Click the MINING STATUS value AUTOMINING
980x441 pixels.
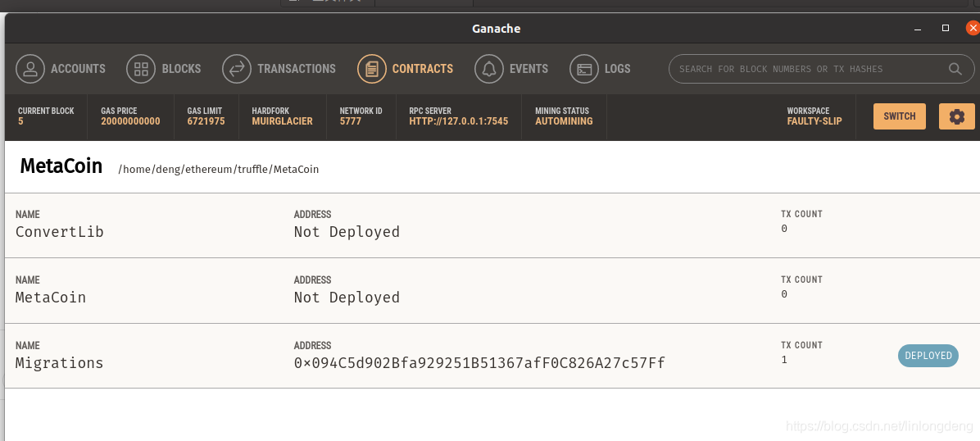[564, 121]
